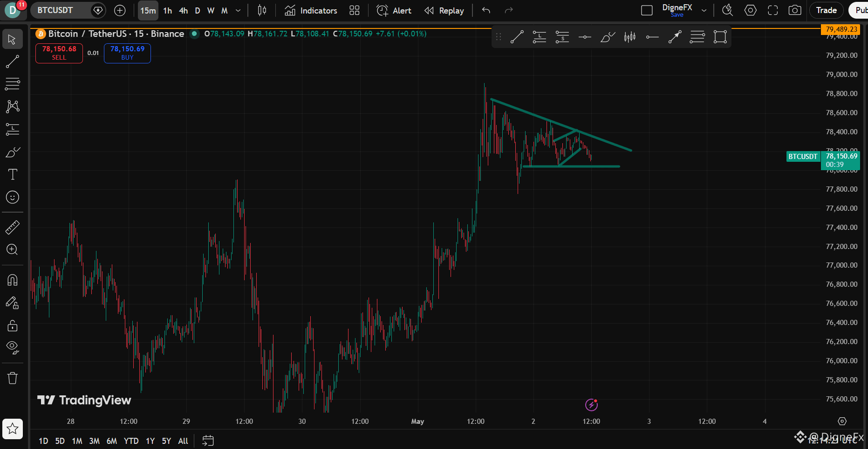The width and height of the screenshot is (868, 449).
Task: Select the brush drawing tool in left sidebar
Action: pos(12,152)
